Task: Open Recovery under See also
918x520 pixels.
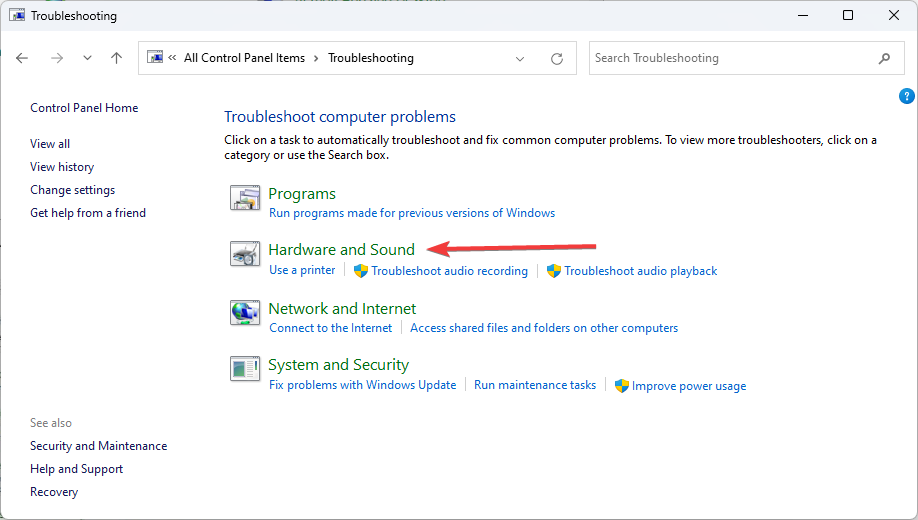Action: point(54,492)
